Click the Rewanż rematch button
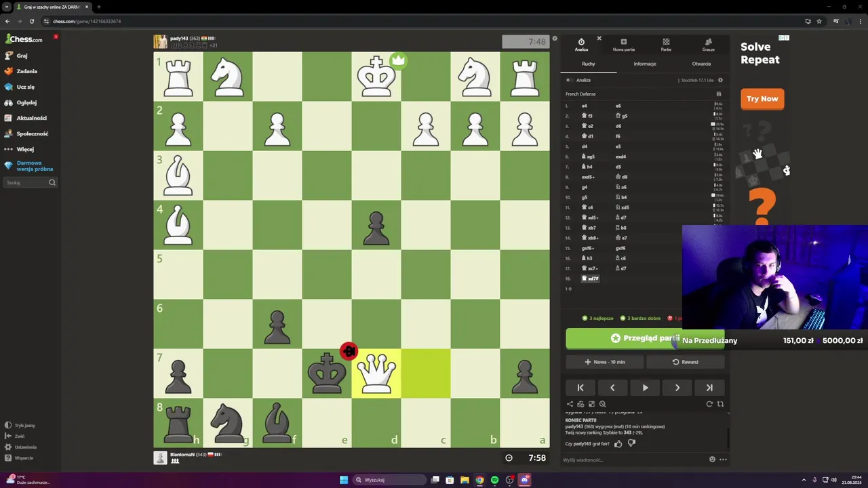 click(x=685, y=362)
